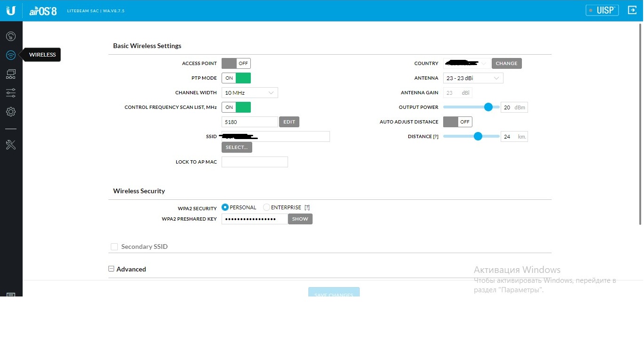Screen dimensions: 644x362
Task: Click the Change country button
Action: click(507, 63)
